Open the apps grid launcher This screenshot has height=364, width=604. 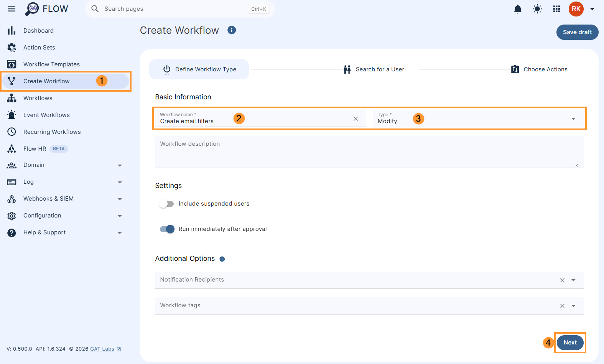point(556,9)
